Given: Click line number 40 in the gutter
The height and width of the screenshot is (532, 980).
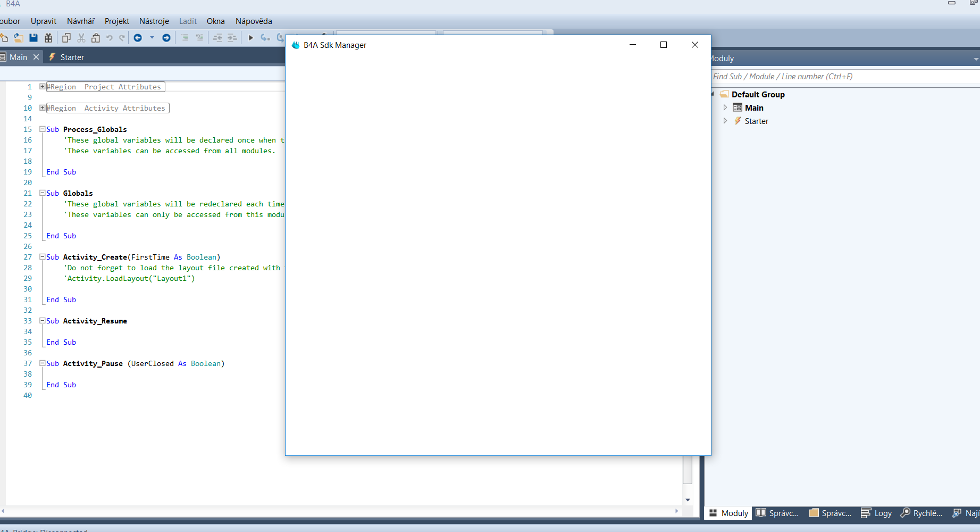Looking at the screenshot, I should (28, 395).
